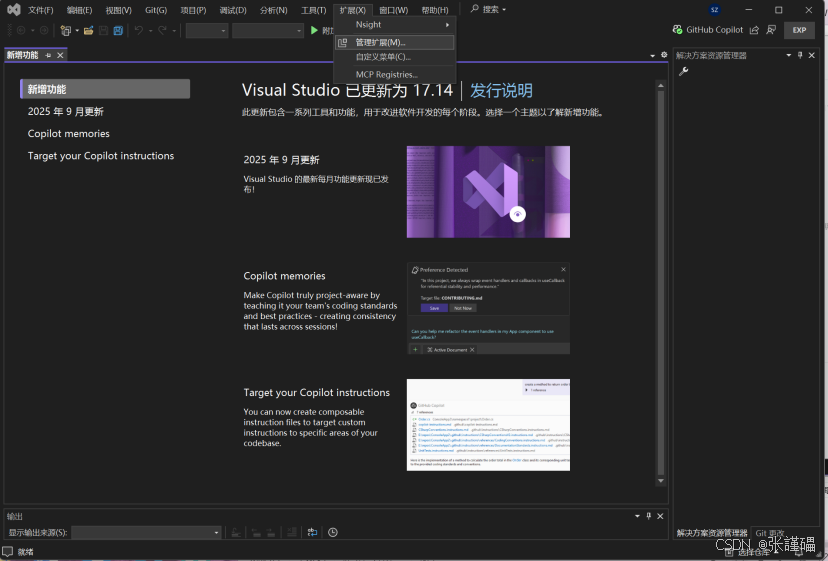This screenshot has height=561, width=828.
Task: Click the go to previous message icon
Action: click(x=256, y=532)
